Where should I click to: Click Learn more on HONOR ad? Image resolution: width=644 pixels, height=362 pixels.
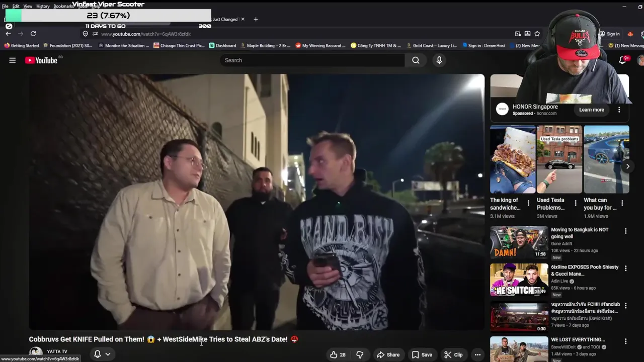pos(592,110)
